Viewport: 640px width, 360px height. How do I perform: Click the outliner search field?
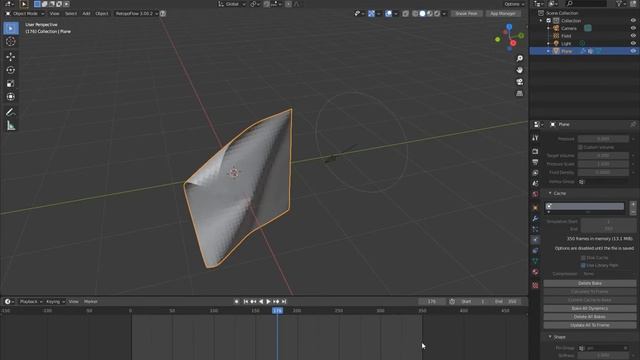tap(586, 4)
